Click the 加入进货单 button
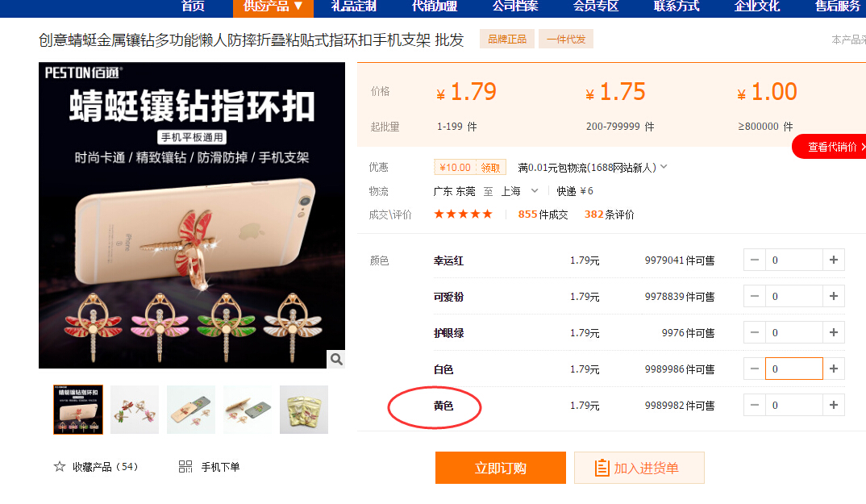Screen dimensions: 866x504 point(639,468)
